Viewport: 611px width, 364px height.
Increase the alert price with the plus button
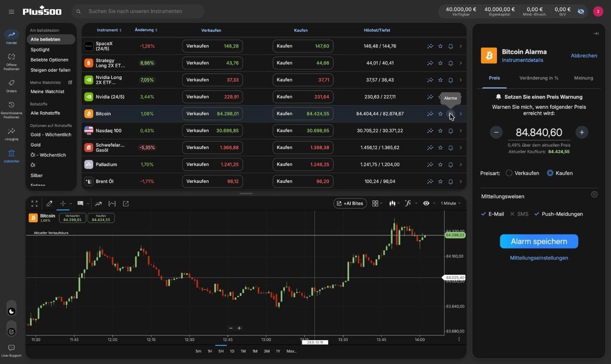click(582, 132)
